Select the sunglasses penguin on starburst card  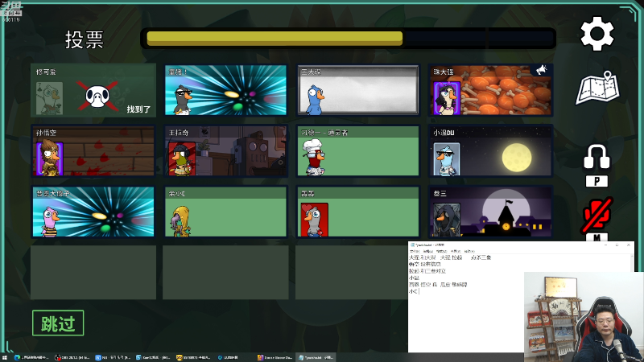[x=225, y=90]
